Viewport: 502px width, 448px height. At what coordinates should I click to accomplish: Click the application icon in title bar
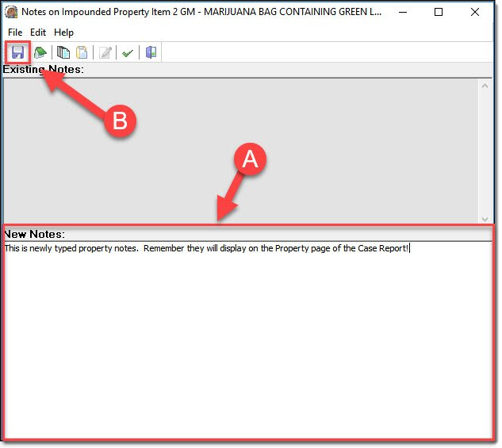[11, 12]
